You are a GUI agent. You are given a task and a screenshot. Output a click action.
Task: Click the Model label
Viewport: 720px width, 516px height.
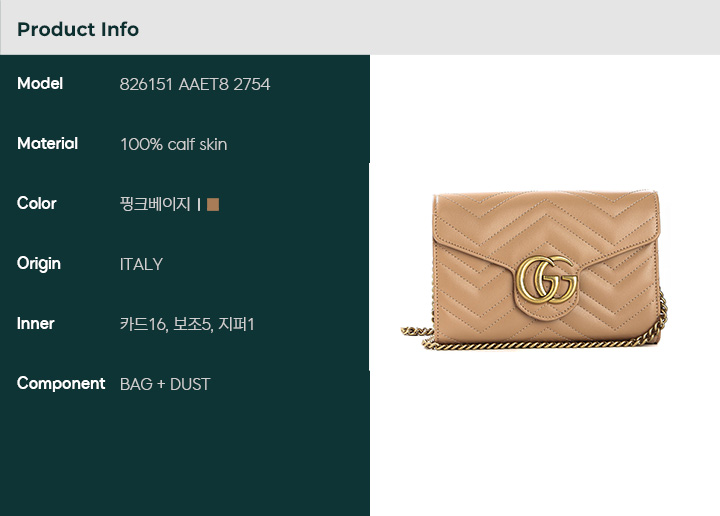click(x=40, y=84)
